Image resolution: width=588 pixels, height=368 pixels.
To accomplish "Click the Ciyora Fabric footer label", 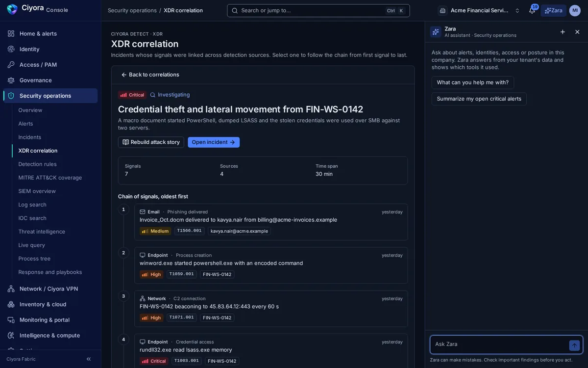I will click(21, 359).
